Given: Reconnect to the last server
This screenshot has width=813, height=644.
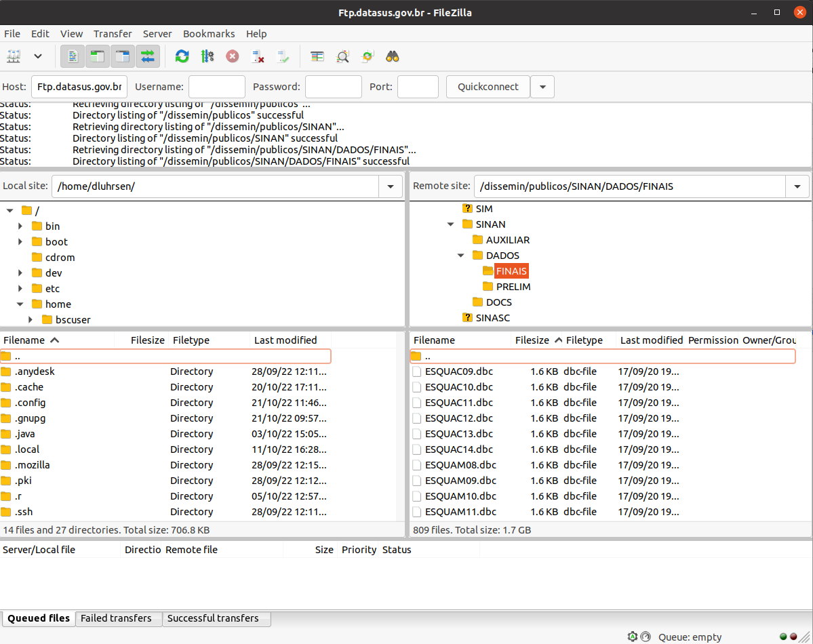Looking at the screenshot, I should [x=283, y=56].
